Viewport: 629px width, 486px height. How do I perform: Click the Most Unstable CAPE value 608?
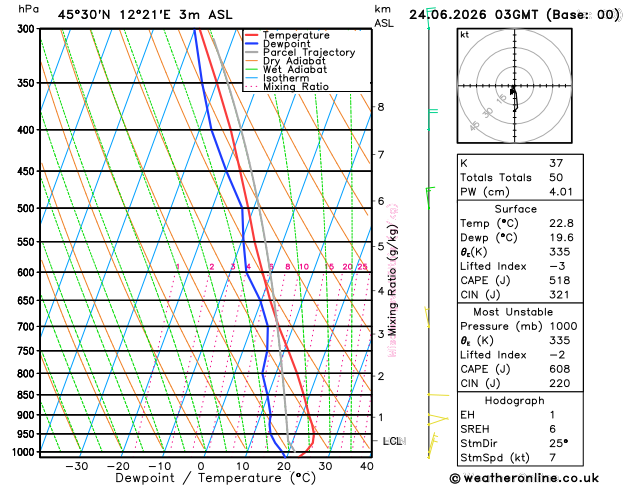pyautogui.click(x=560, y=369)
